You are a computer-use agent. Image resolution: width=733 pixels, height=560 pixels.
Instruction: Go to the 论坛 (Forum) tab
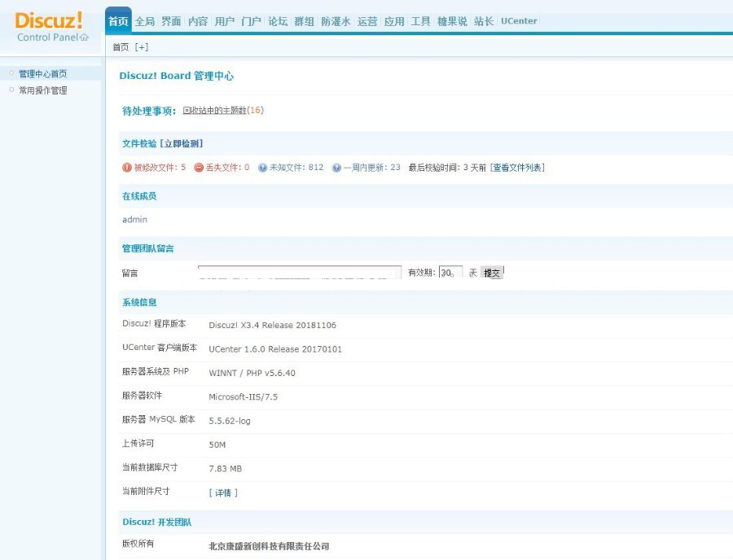(278, 21)
